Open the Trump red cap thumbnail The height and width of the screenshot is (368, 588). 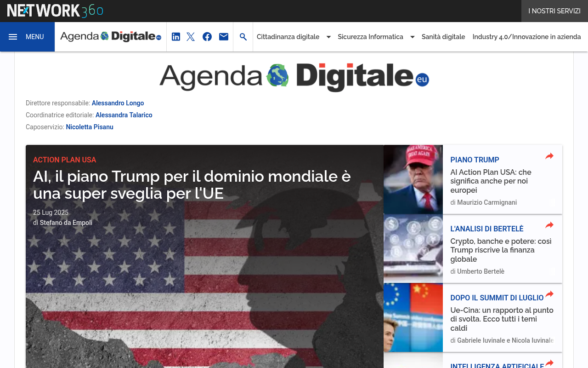point(413,179)
